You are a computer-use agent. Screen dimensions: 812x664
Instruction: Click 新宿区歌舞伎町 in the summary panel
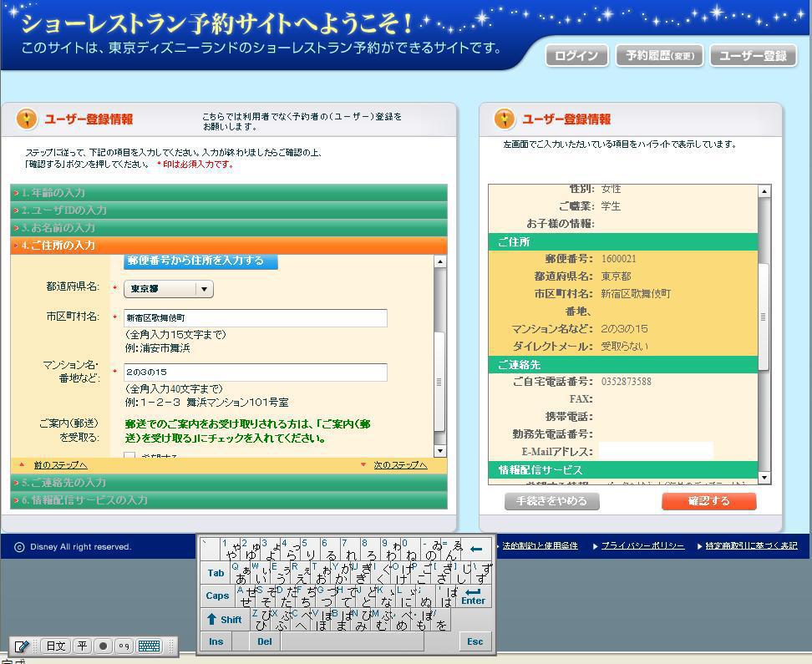click(636, 294)
